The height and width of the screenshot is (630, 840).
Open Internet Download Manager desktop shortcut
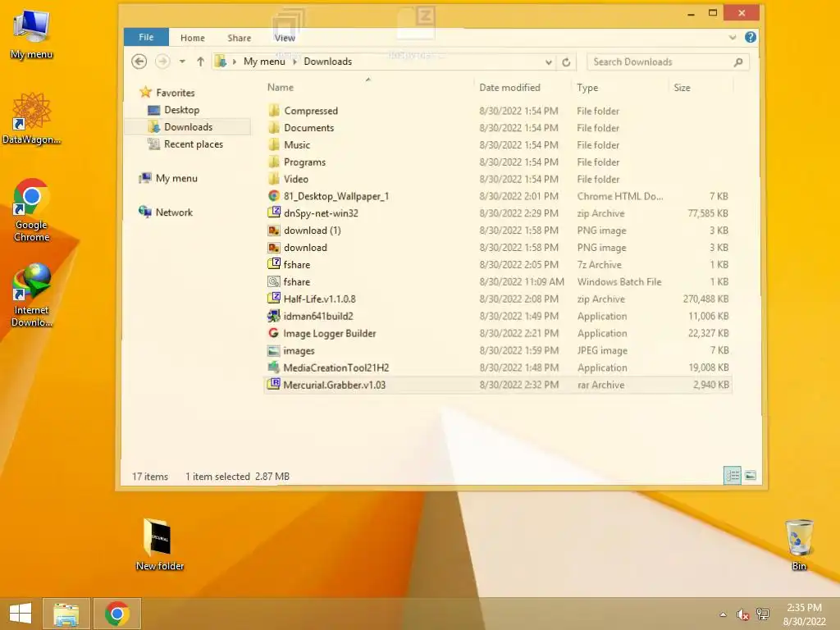(x=32, y=294)
